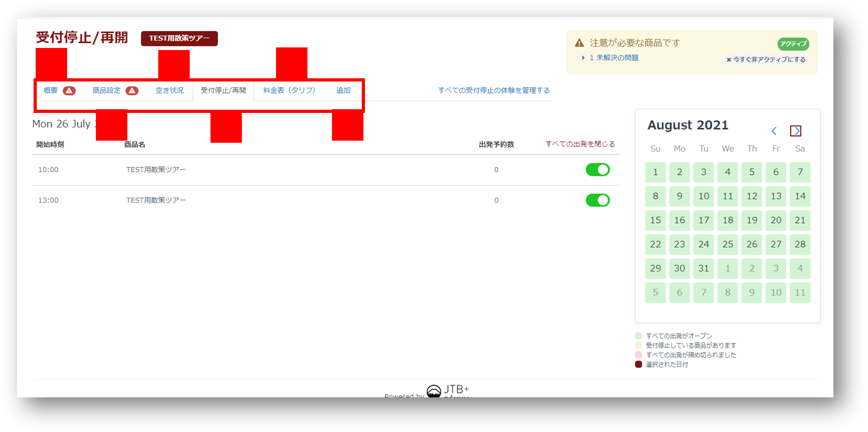Select August 7 in the calendar
Screen dimensions: 868x432
click(x=800, y=172)
